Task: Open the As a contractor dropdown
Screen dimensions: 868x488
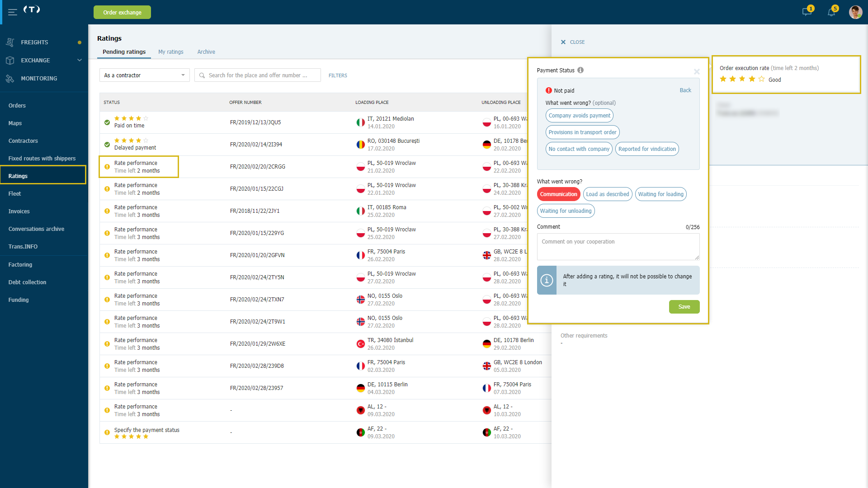Action: pyautogui.click(x=144, y=75)
